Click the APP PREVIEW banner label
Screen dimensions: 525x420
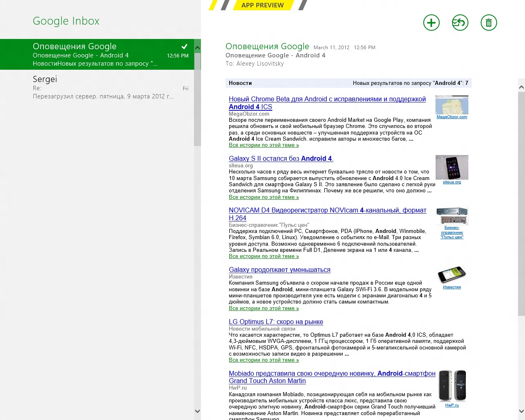pos(262,5)
